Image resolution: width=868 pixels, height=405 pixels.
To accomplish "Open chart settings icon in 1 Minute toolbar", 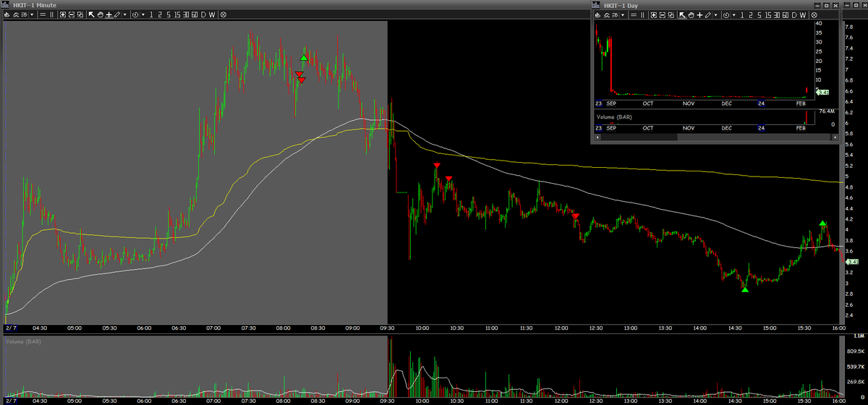I will coord(25,14).
